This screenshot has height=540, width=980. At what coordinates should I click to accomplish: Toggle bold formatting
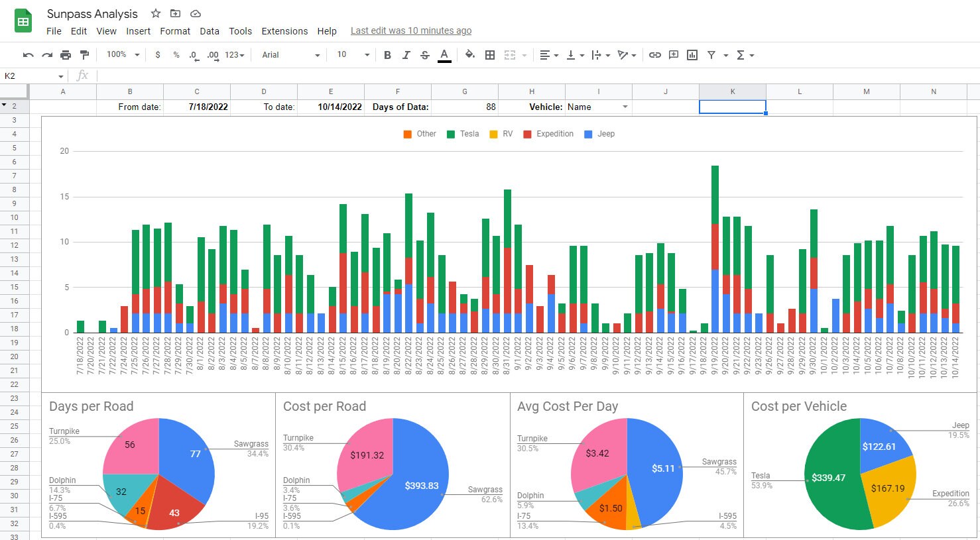click(387, 55)
